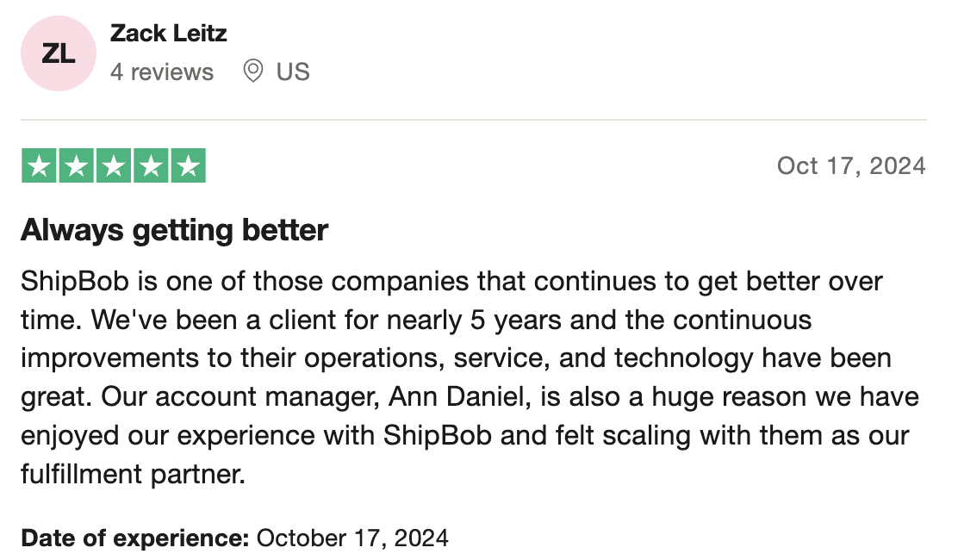Screen dimensions: 958x560
Task: Click the fulfillment partner closing text
Action: tap(134, 474)
